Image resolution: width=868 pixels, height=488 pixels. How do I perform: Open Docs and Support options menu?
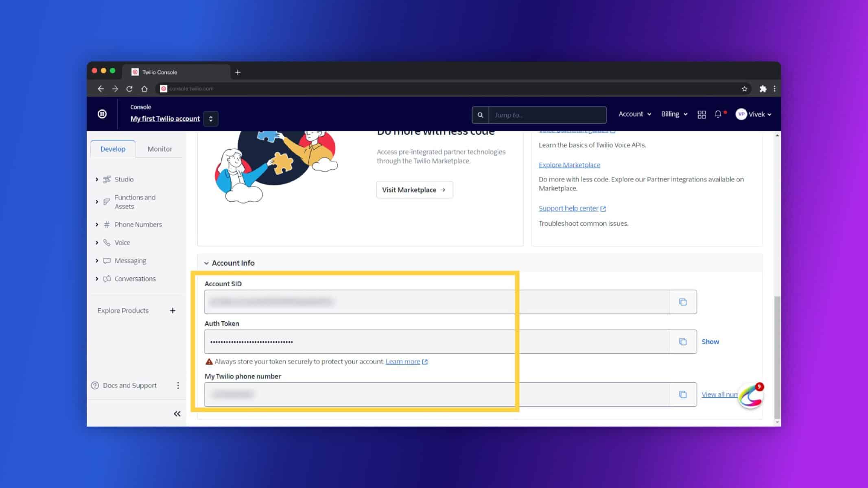click(178, 386)
